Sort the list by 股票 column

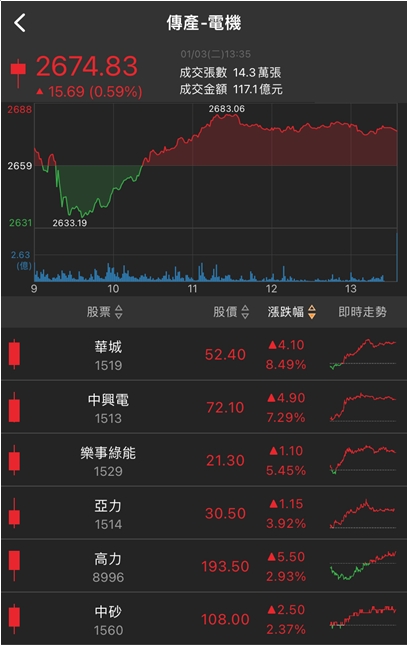point(105,312)
